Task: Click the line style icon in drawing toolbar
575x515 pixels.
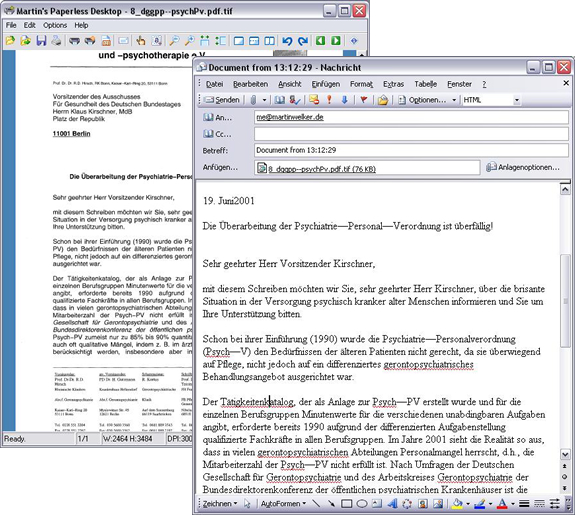Action: pos(524,504)
